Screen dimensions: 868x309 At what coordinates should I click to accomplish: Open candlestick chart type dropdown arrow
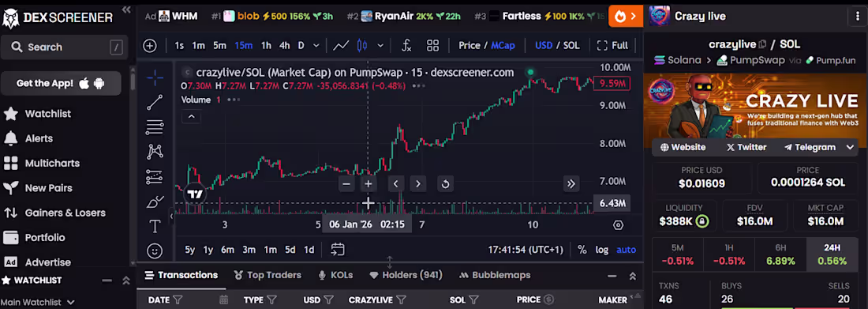(380, 46)
